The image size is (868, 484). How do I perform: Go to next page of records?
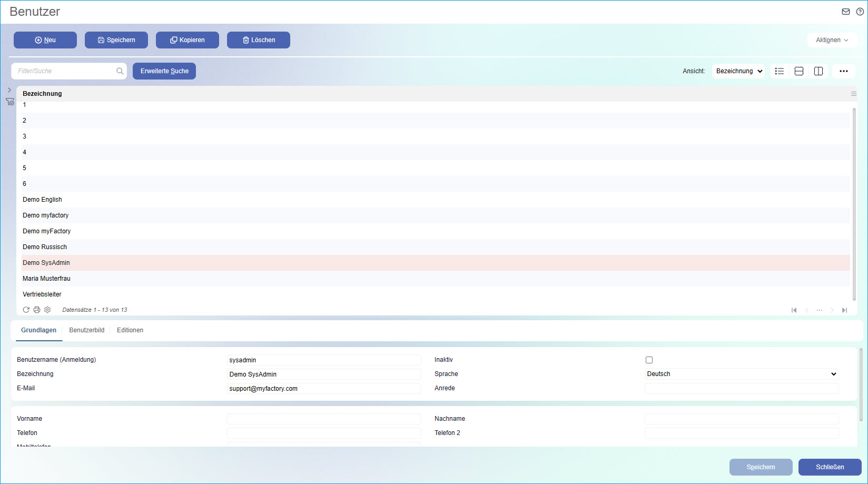(832, 310)
